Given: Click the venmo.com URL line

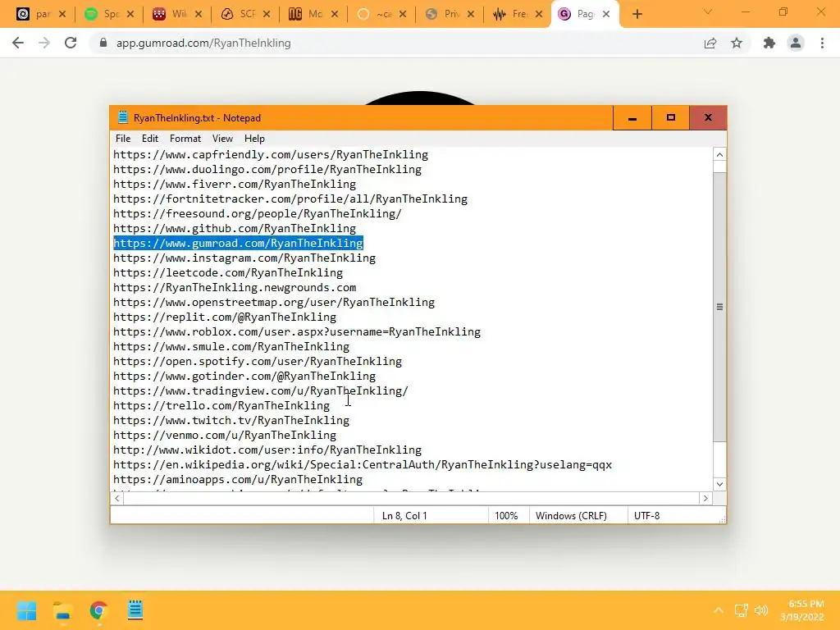Looking at the screenshot, I should 225,436.
